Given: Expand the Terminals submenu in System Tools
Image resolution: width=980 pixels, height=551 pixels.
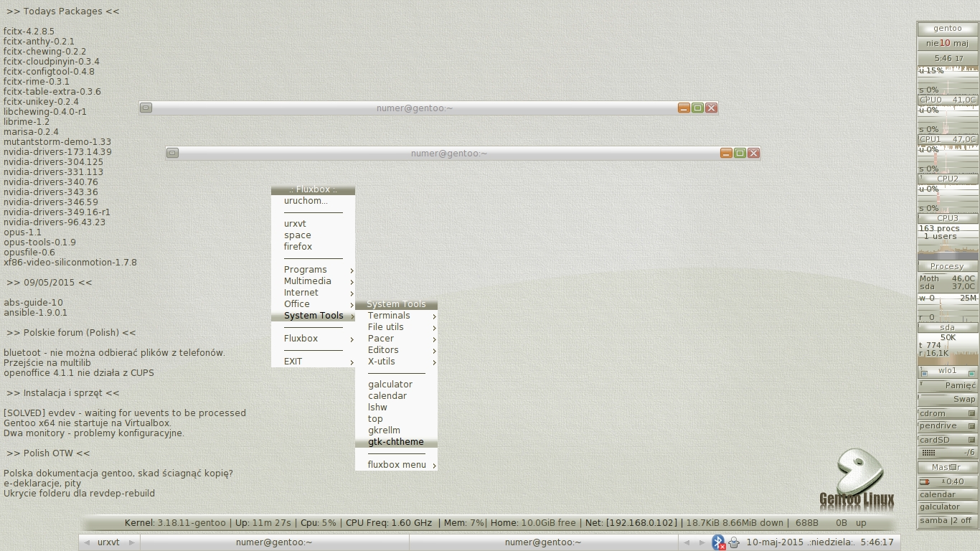Looking at the screenshot, I should [x=396, y=316].
